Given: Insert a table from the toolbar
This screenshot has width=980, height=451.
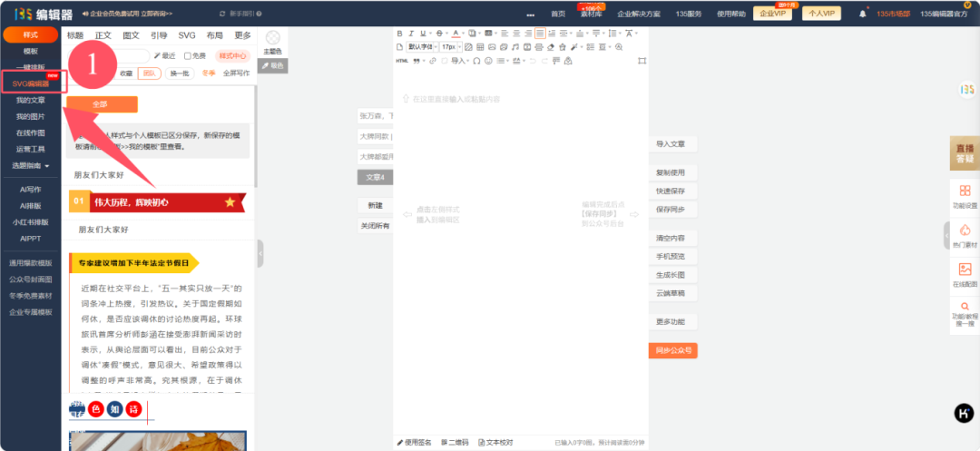Looking at the screenshot, I should [x=480, y=47].
